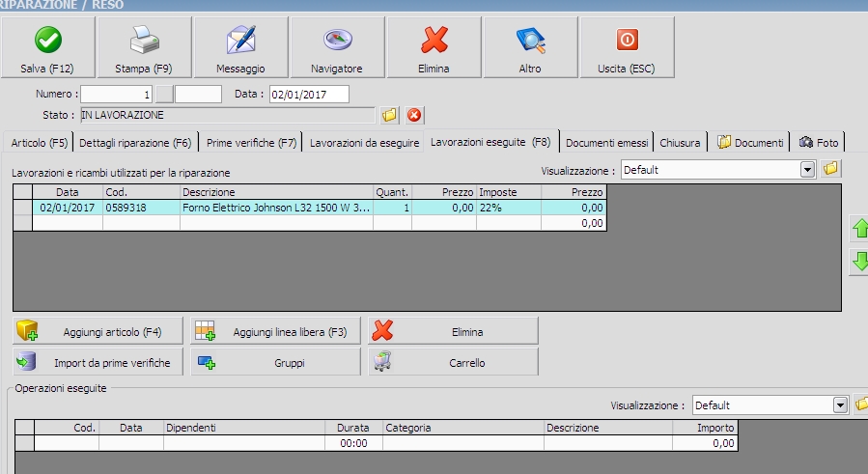868x474 pixels.
Task: Click the Stato field IN LAVORAZIONE
Action: pyautogui.click(x=228, y=115)
